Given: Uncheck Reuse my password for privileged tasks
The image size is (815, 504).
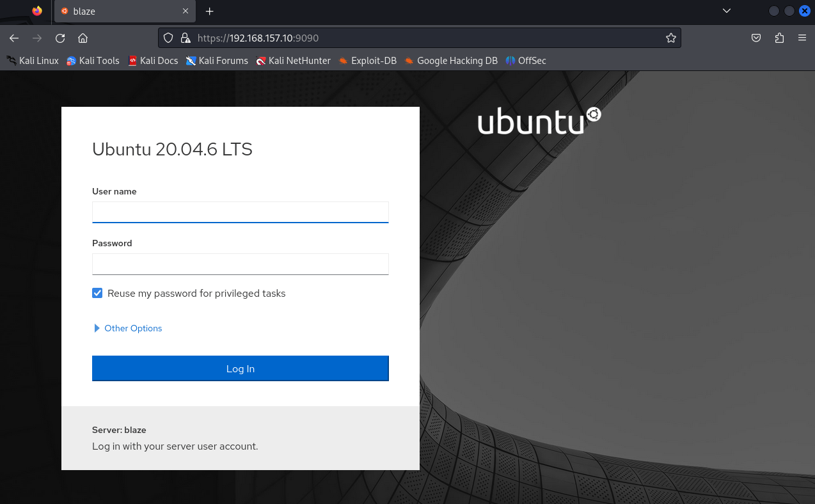Looking at the screenshot, I should pos(97,293).
